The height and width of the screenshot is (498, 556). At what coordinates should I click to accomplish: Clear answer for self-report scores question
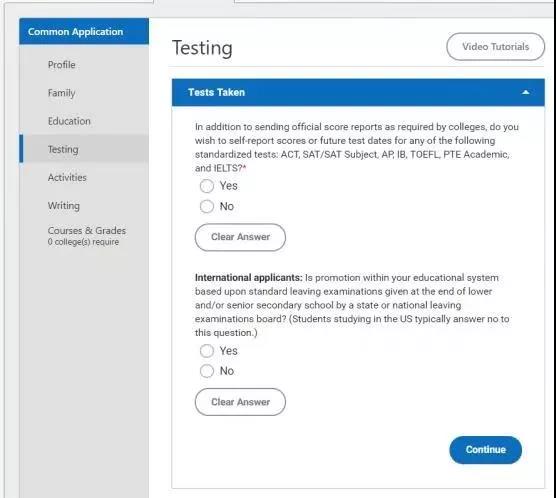pos(240,237)
